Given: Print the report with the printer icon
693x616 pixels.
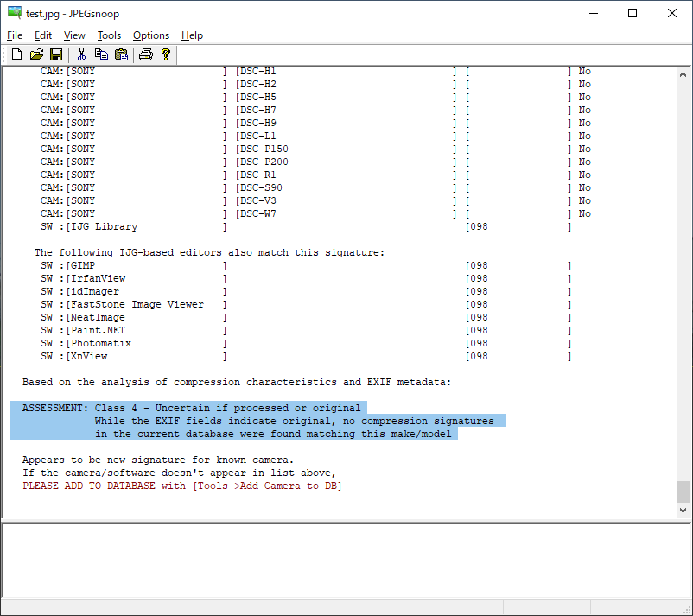Looking at the screenshot, I should (x=146, y=54).
